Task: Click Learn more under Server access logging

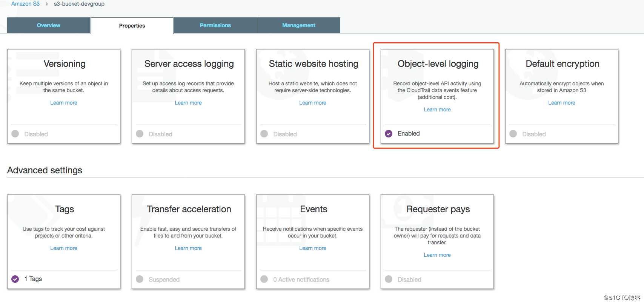Action: point(188,103)
